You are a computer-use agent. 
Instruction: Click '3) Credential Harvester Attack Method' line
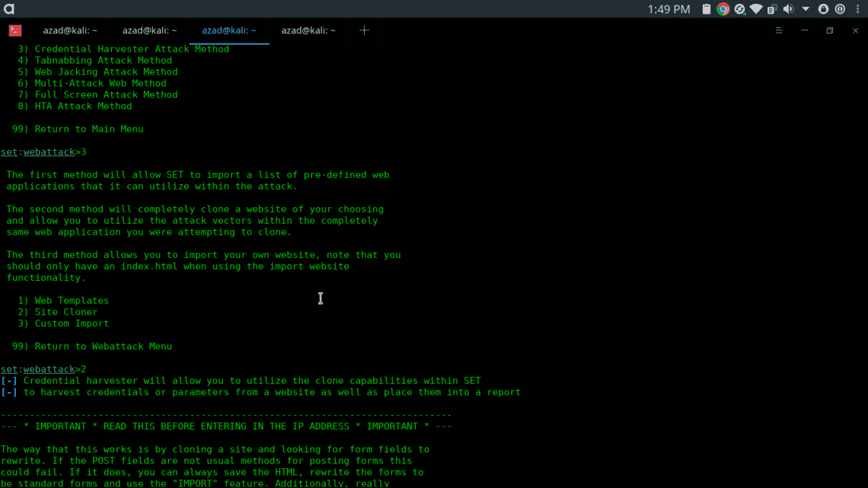coord(123,49)
